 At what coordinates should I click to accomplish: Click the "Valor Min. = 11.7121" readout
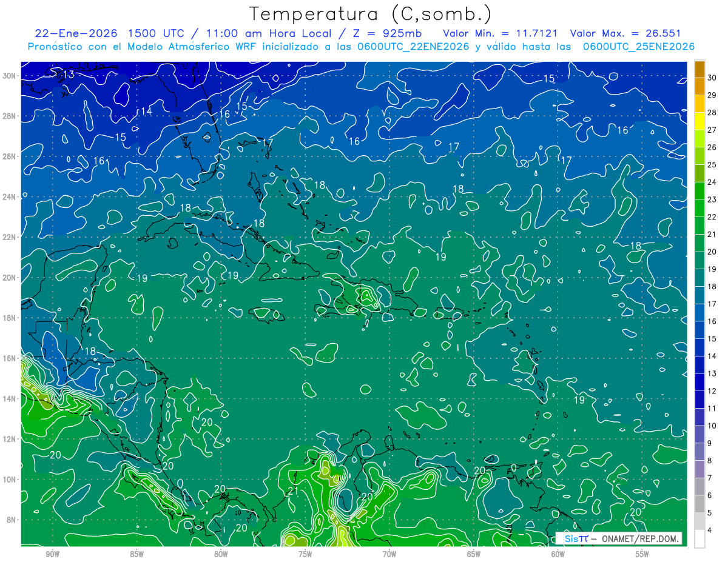[500, 33]
